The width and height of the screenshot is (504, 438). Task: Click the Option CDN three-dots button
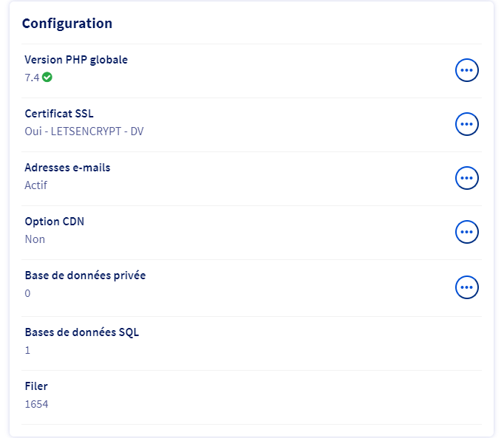tap(466, 232)
